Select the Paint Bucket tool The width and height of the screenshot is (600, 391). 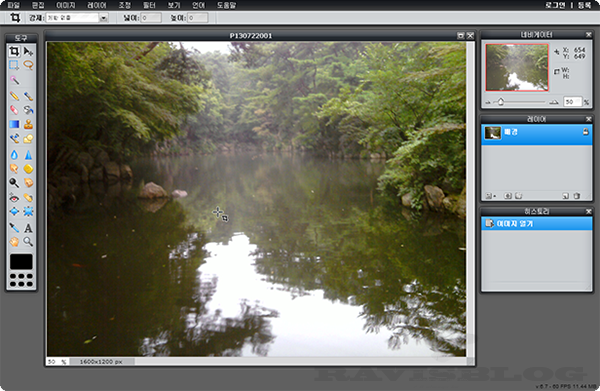(x=28, y=110)
